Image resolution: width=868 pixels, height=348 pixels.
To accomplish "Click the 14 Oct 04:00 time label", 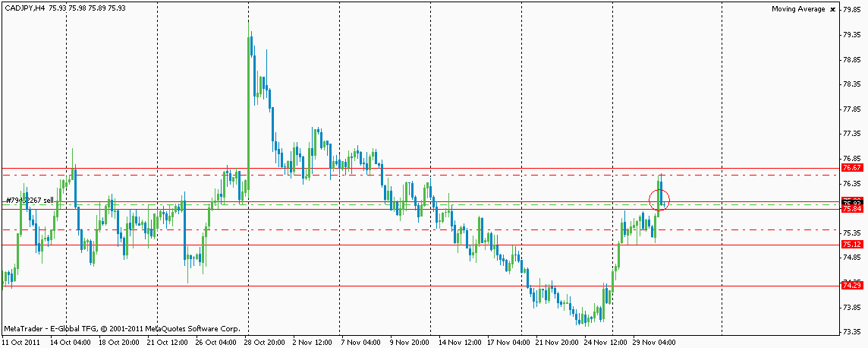I will click(x=72, y=342).
